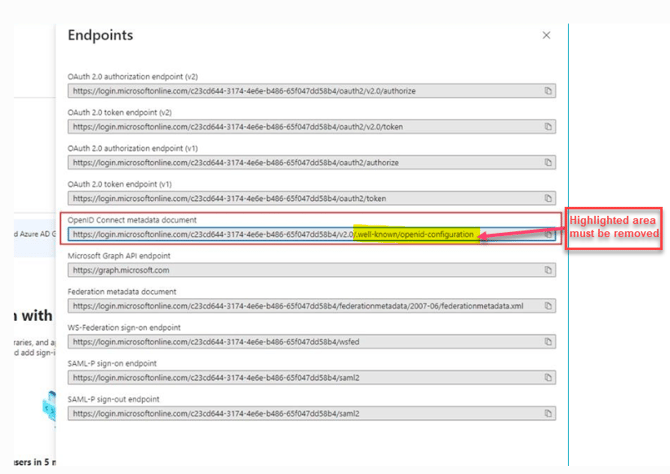The height and width of the screenshot is (474, 670).
Task: Copy the Federation metadata document URL
Action: point(548,306)
